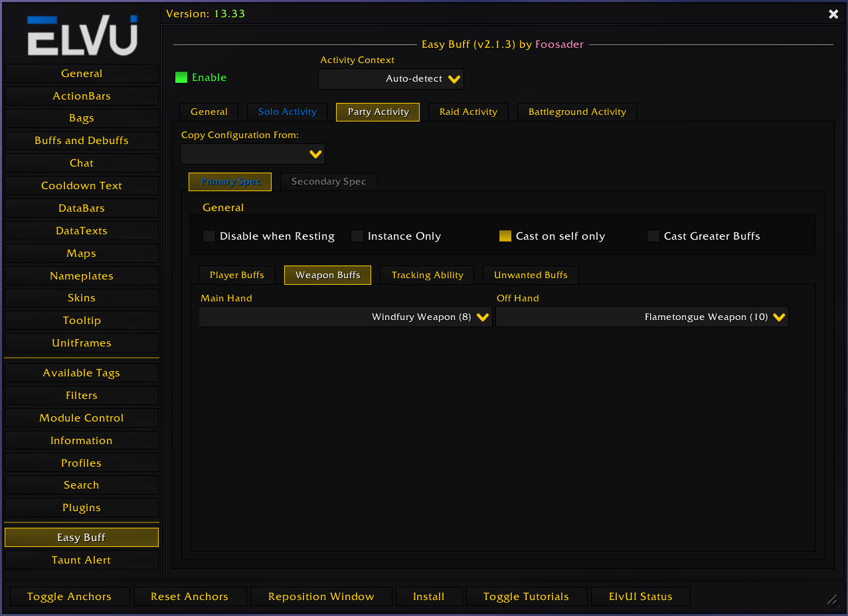
Task: Open the Activity Context dropdown
Action: [391, 79]
